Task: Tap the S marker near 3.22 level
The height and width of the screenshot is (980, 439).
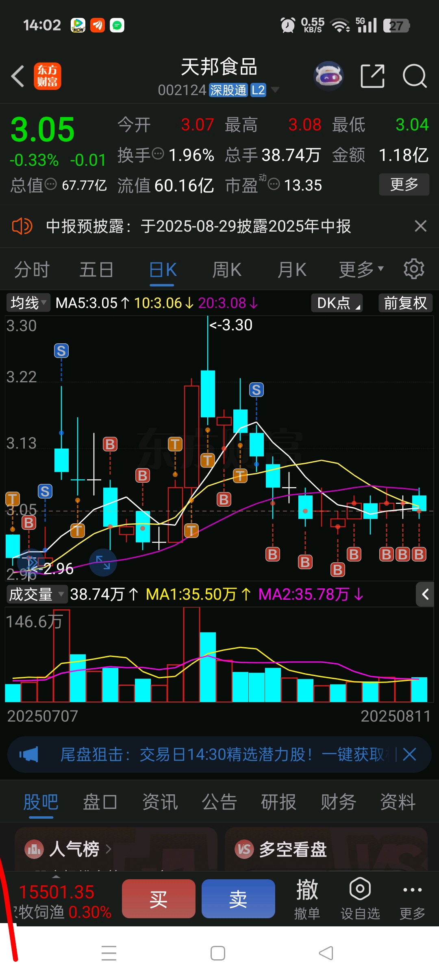Action: point(256,390)
